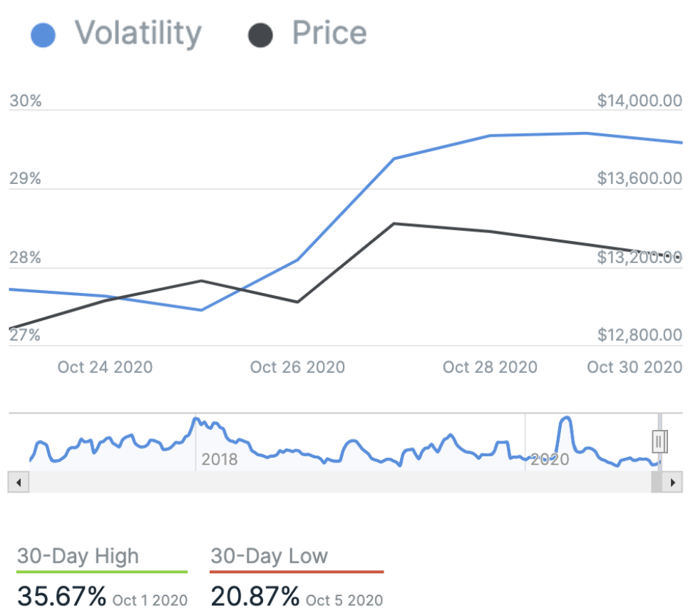Toggle the Volatility series label
The width and height of the screenshot is (693, 616).
click(x=138, y=34)
